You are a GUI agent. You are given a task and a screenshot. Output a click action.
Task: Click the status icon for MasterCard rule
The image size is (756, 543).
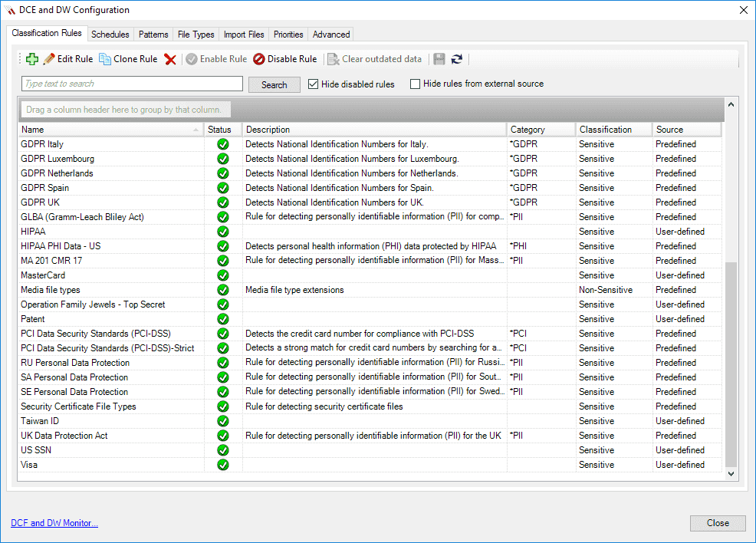(x=223, y=275)
